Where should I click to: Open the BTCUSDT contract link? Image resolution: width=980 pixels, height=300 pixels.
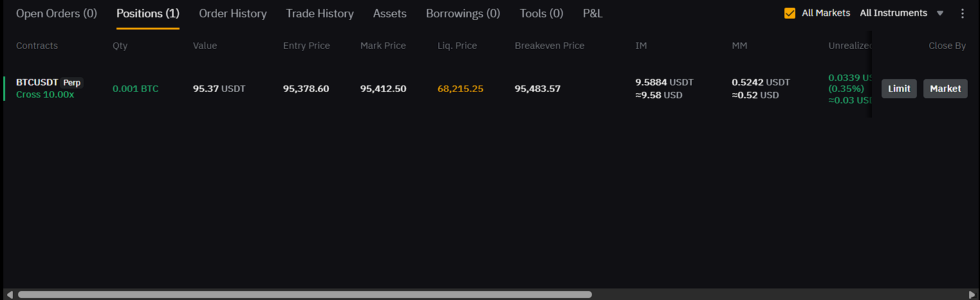[x=37, y=83]
